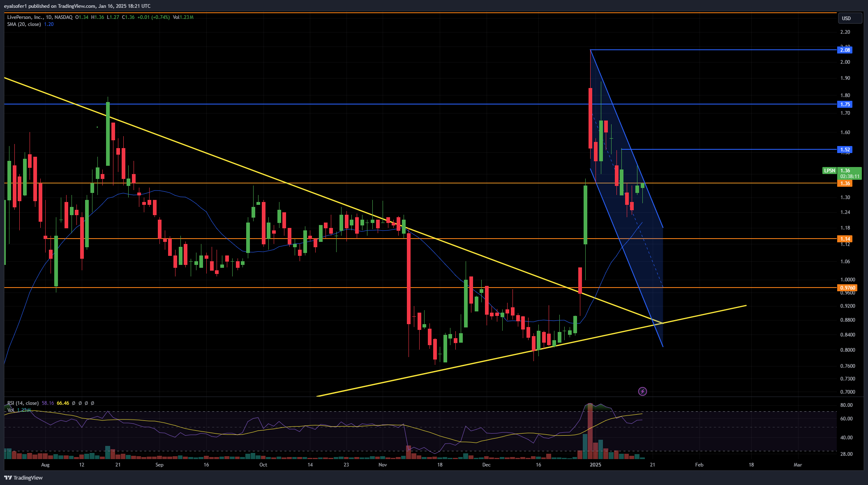Click the 2.08 blue price label
This screenshot has width=868, height=485.
(845, 50)
